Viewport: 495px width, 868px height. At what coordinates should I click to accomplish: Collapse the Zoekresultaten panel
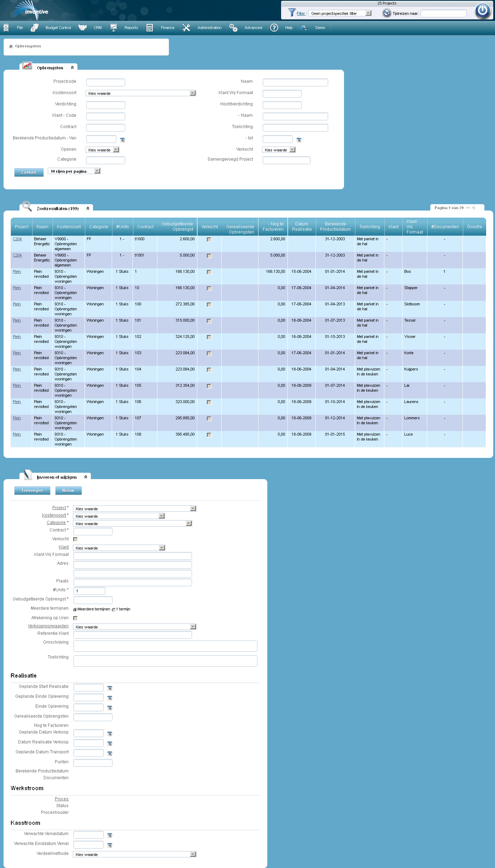pyautogui.click(x=88, y=208)
